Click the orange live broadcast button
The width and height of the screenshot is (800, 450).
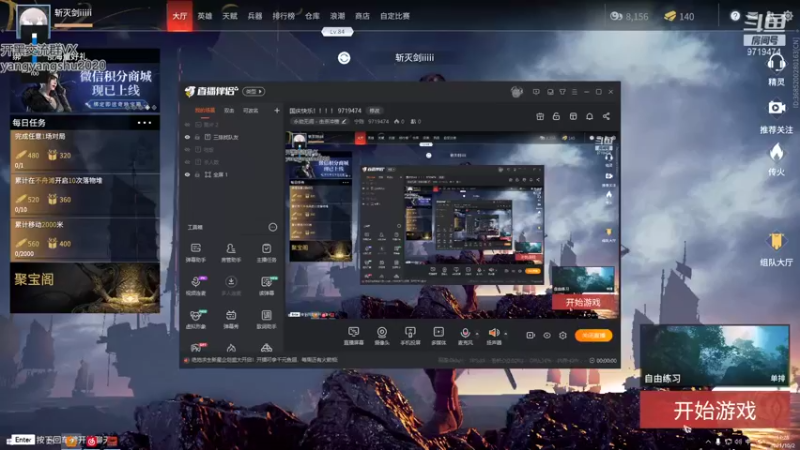click(593, 335)
